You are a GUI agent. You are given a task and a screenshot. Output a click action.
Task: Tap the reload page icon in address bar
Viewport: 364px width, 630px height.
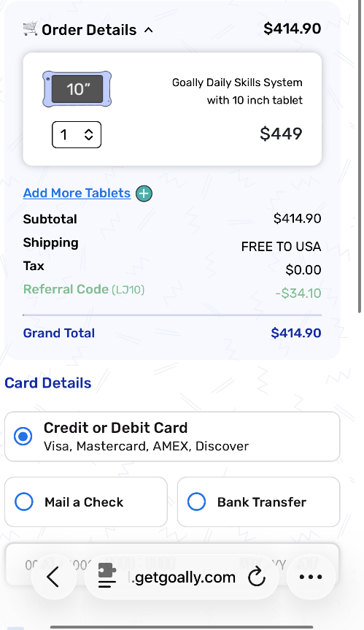pyautogui.click(x=257, y=577)
